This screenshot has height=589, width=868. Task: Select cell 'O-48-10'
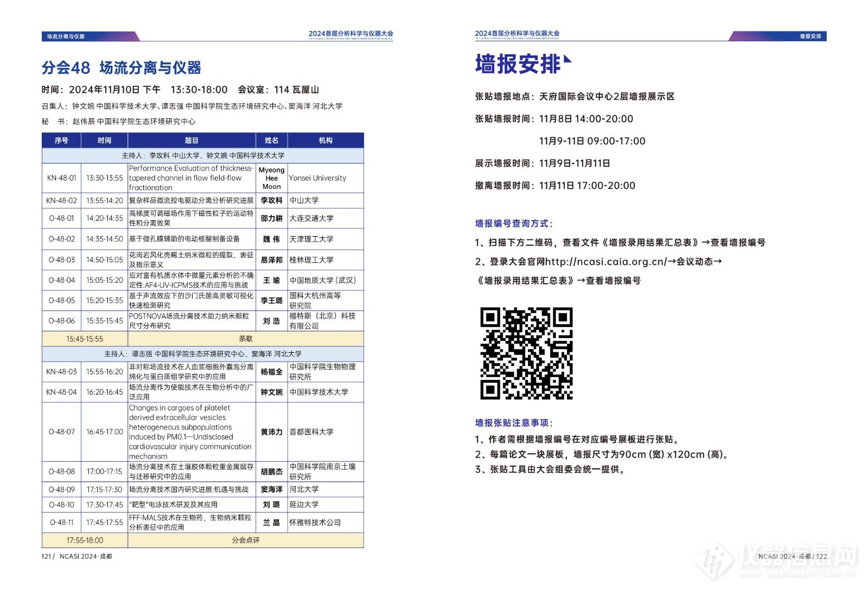62,505
